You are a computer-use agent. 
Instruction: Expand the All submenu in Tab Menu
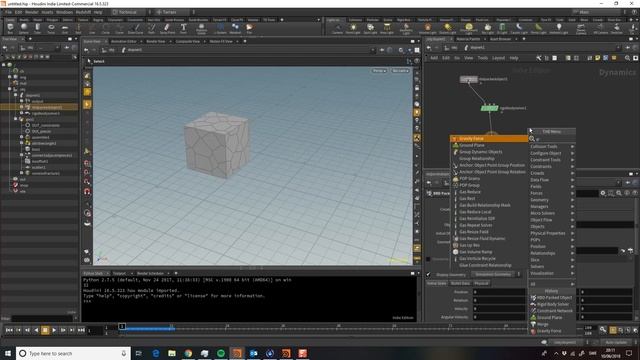pos(552,284)
